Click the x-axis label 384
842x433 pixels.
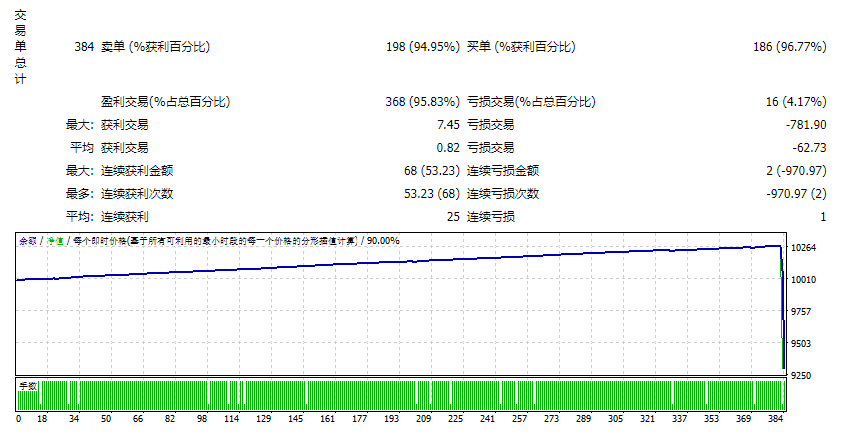click(x=775, y=419)
